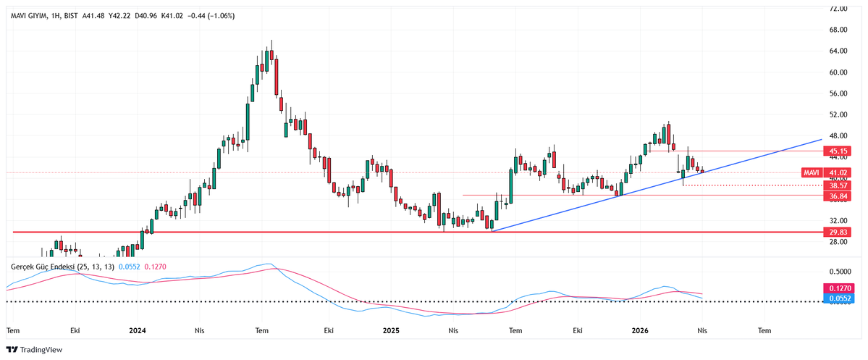Screen dimensions: 868x360
Task: Click the 28.00 price axis label
Action: pos(838,242)
